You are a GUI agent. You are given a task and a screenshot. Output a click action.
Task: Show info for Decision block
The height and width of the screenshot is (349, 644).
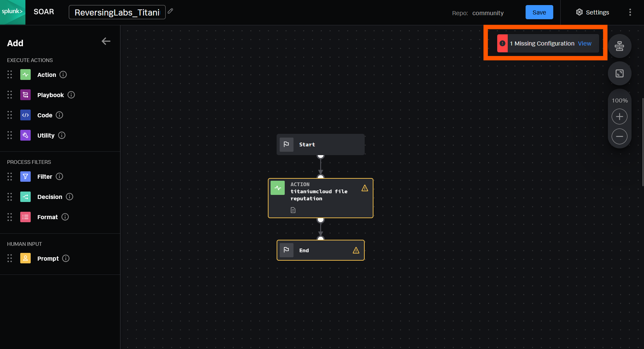pyautogui.click(x=69, y=197)
